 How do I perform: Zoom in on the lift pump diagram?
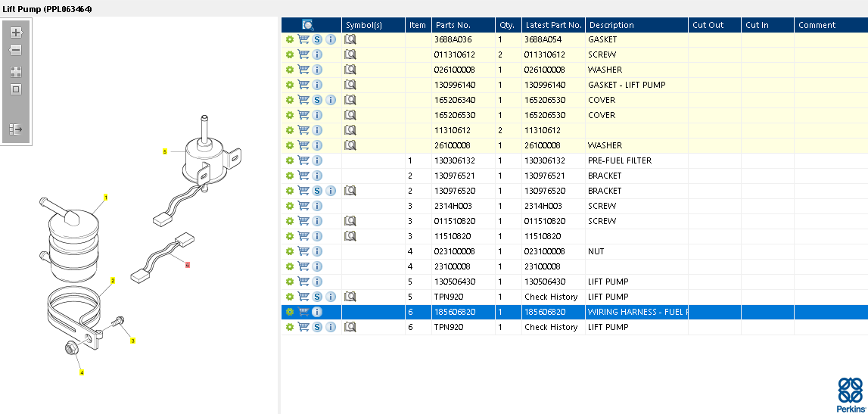point(15,32)
